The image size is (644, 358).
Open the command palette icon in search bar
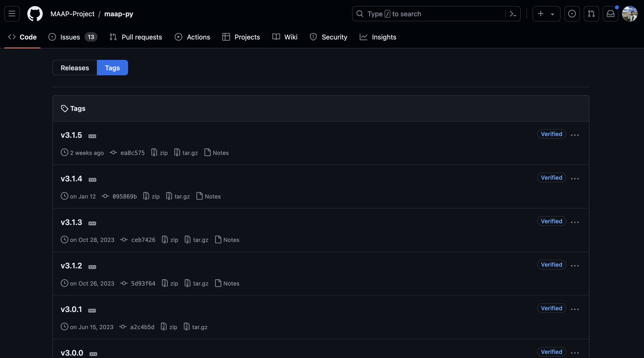513,14
